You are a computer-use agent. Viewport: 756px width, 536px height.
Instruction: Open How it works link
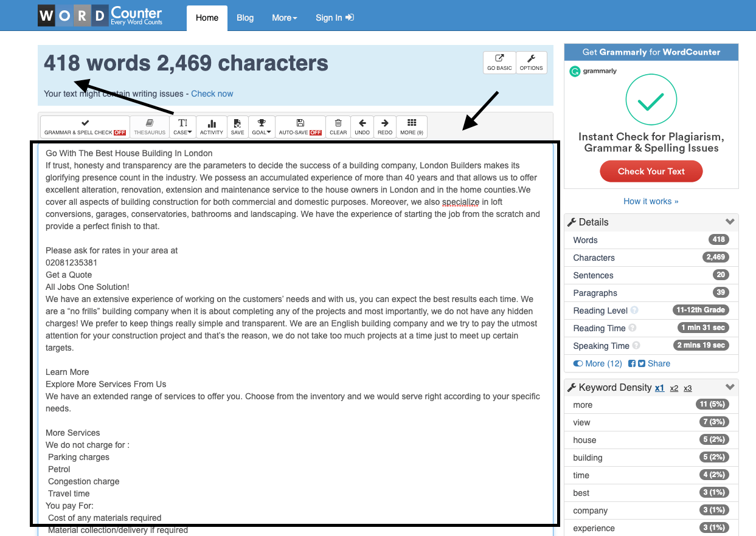(651, 201)
